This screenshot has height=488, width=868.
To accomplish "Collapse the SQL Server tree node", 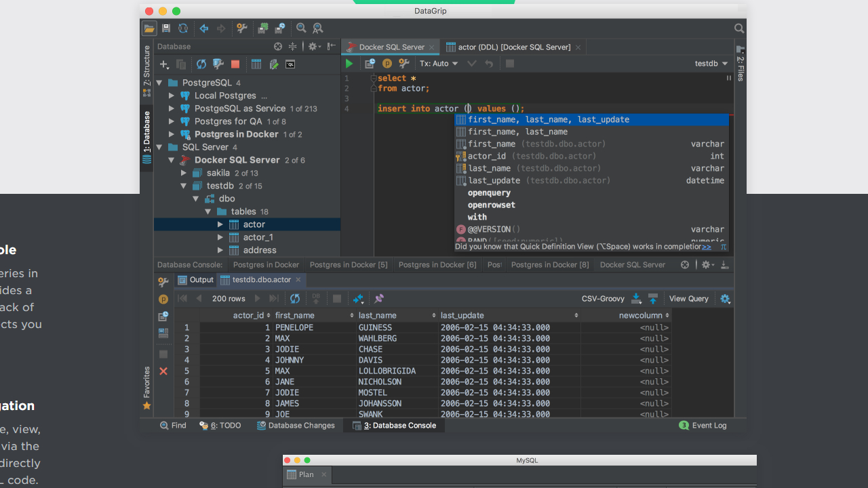I will coord(158,147).
